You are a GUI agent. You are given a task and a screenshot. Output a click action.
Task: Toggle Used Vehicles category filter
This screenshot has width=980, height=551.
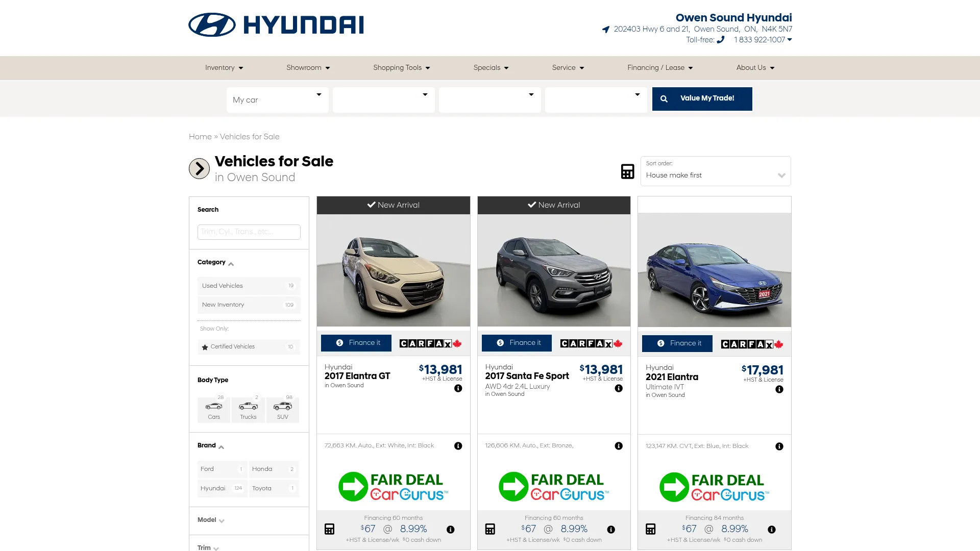pyautogui.click(x=249, y=286)
